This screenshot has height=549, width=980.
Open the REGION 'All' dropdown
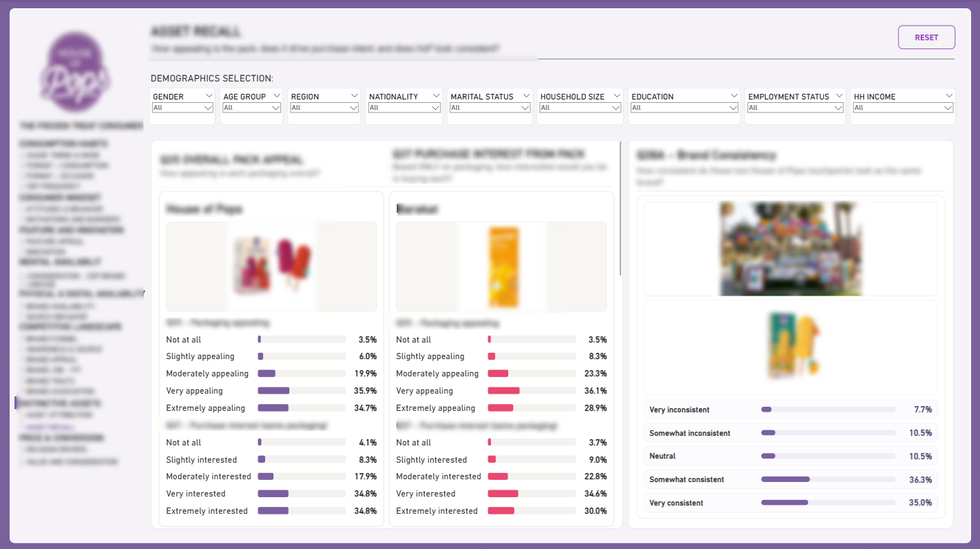coord(324,108)
